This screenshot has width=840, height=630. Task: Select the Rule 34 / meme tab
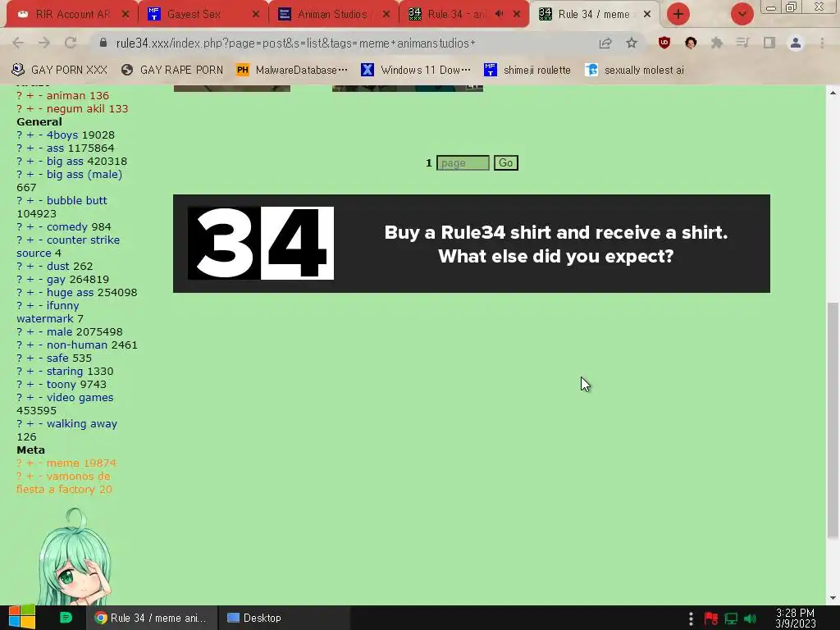pyautogui.click(x=594, y=14)
